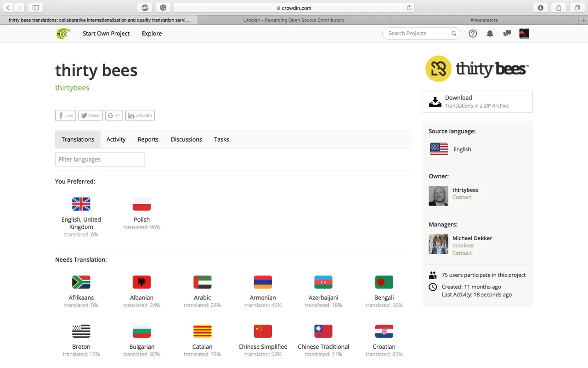Viewport: 588px width, 368px height.
Task: Click the Bengali 'translated: 50%' text
Action: (384, 305)
